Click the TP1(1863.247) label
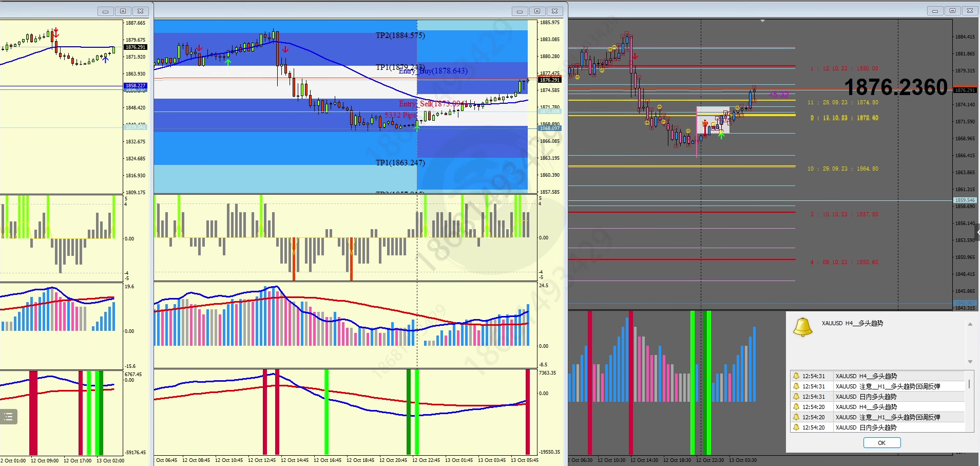Viewport: 980px width, 466px height. click(400, 163)
